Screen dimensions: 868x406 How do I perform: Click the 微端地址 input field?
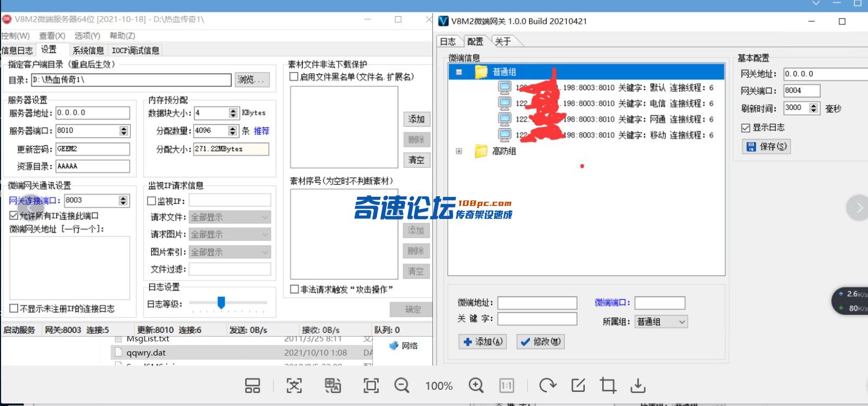point(538,303)
